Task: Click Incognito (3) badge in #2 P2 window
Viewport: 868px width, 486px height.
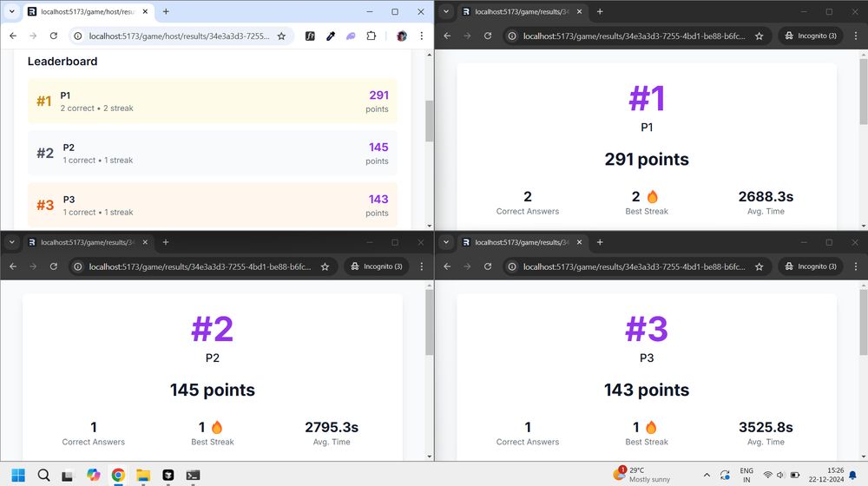Action: click(377, 266)
